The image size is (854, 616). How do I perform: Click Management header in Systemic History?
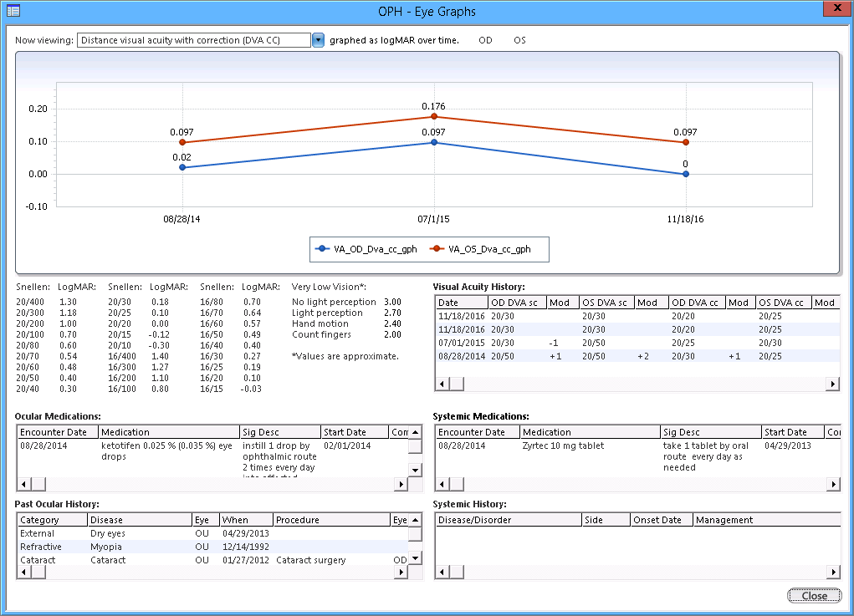tap(766, 520)
